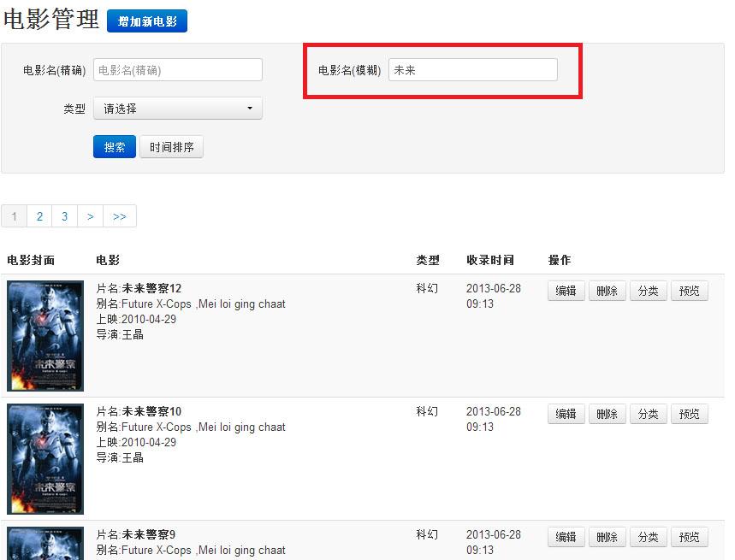
Task: Delete 未来警察10 using 删除 button
Action: coord(607,414)
